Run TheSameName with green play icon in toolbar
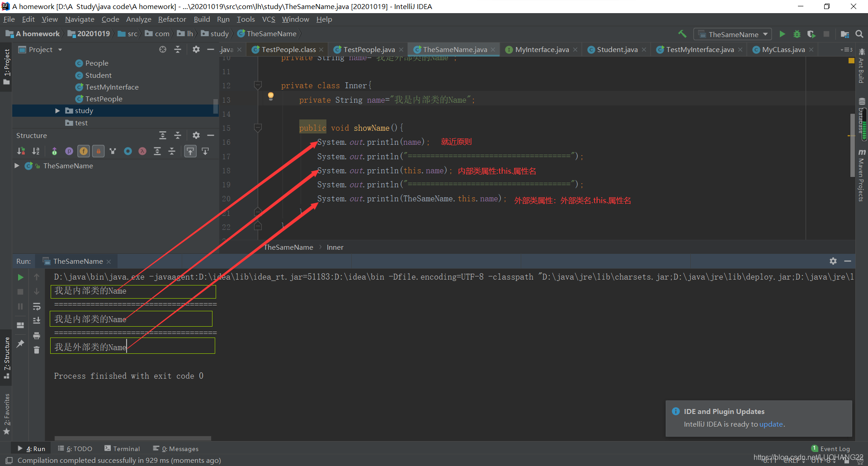This screenshot has height=466, width=868. pos(782,34)
